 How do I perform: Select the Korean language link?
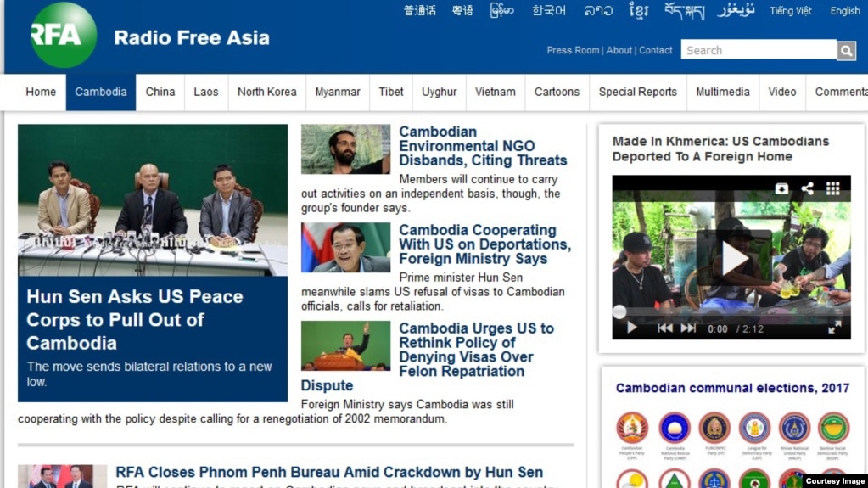pos(549,10)
